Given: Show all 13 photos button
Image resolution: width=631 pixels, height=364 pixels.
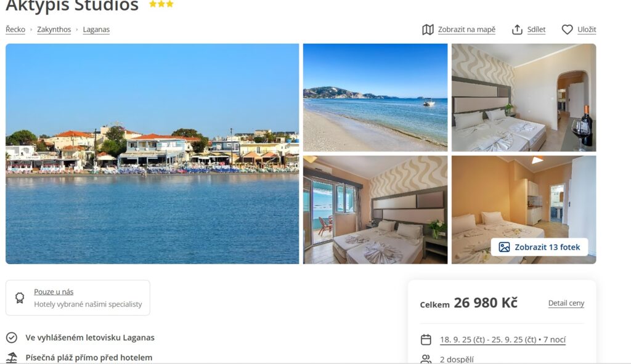Looking at the screenshot, I should 539,247.
